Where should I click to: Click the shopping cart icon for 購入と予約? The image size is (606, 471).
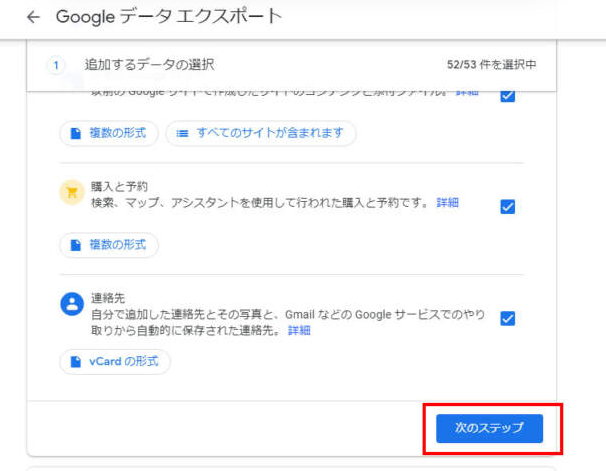(x=71, y=193)
